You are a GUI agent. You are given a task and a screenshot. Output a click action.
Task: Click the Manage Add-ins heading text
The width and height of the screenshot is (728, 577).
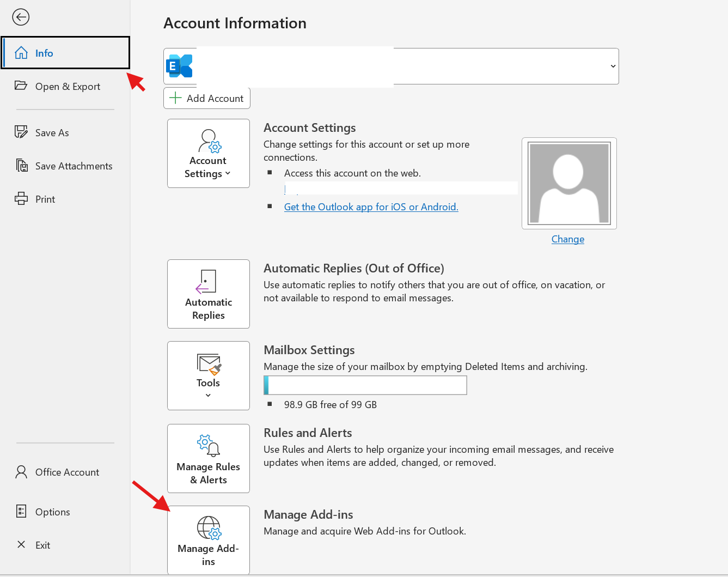[308, 514]
